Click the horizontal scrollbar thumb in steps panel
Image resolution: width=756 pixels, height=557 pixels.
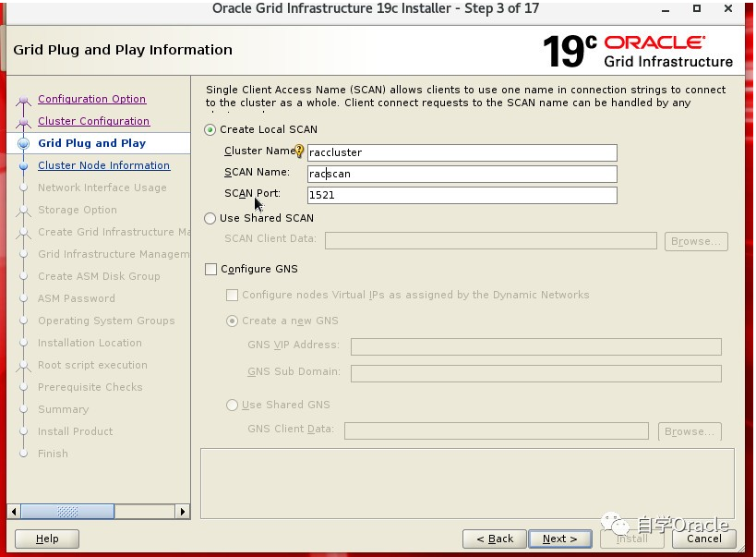67,512
